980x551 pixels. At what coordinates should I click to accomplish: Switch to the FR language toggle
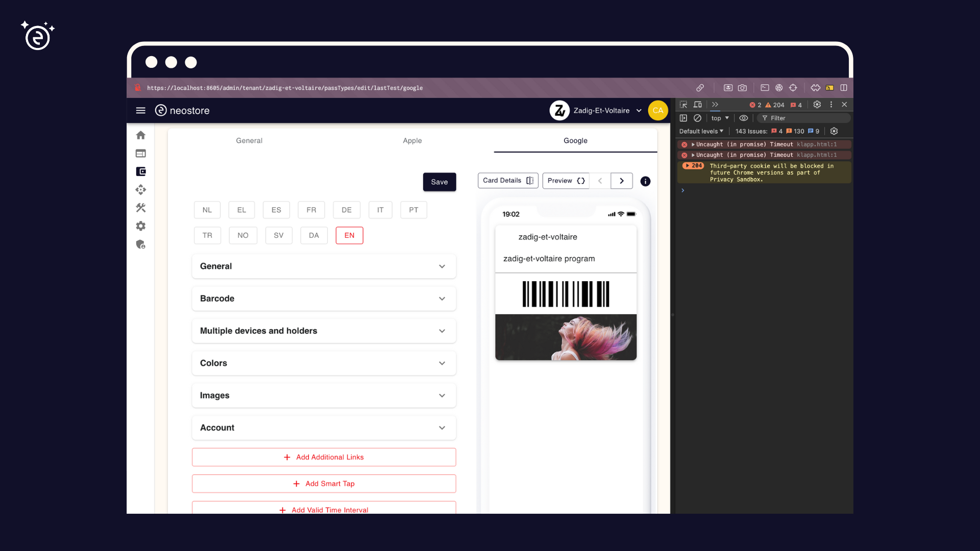point(311,210)
